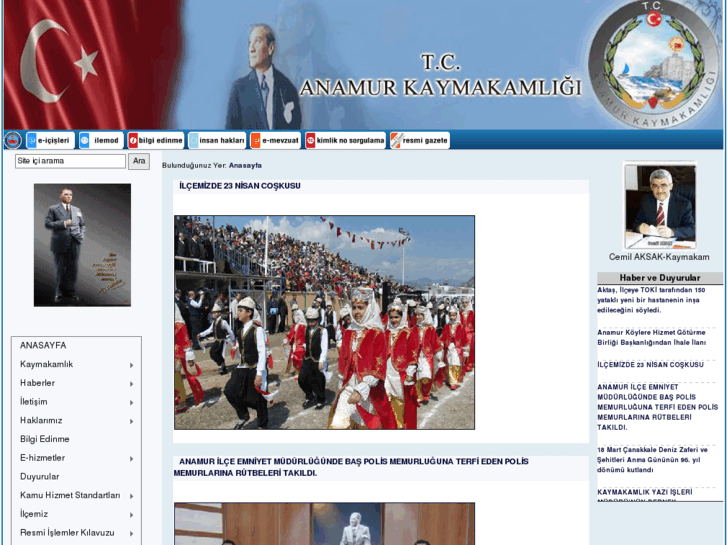The width and height of the screenshot is (727, 545).
Task: Open Haberler menu item
Action: point(37,383)
